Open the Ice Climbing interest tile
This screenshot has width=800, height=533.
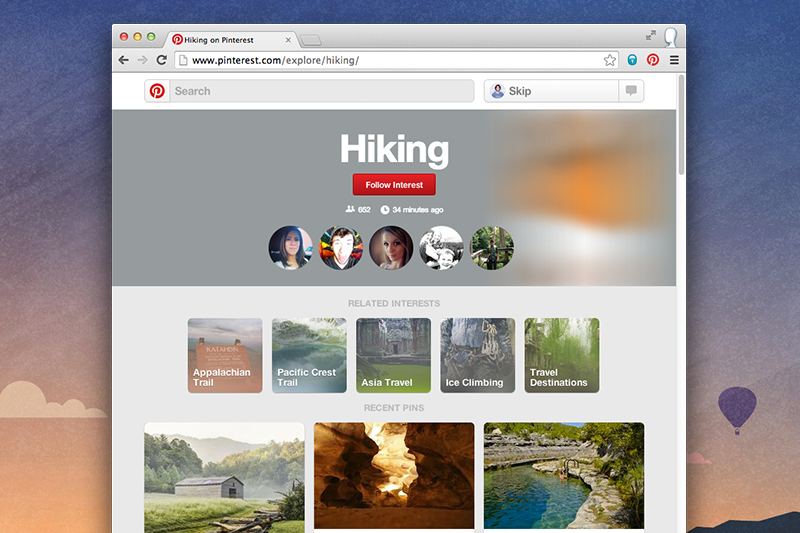(477, 355)
